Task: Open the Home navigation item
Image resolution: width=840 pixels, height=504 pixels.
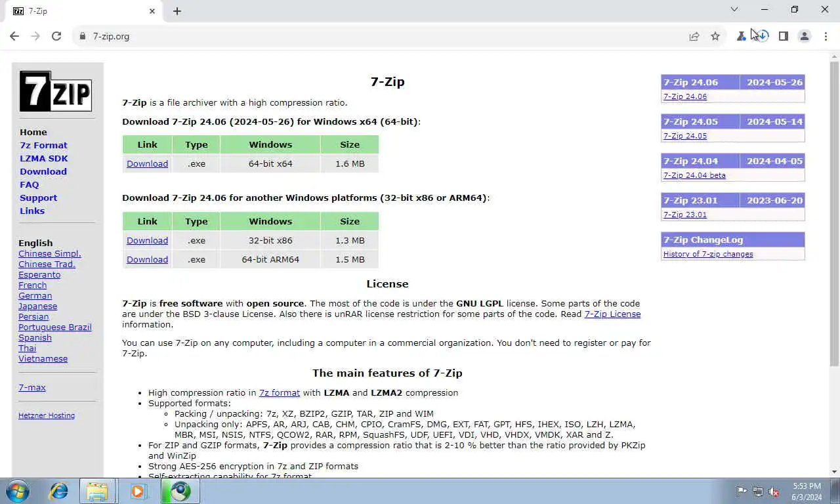Action: click(x=33, y=132)
